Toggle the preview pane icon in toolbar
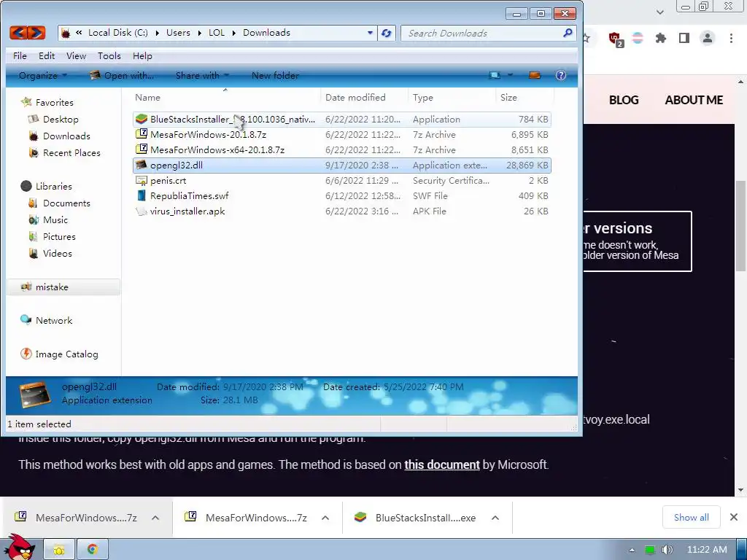This screenshot has width=747, height=560. pos(535,75)
